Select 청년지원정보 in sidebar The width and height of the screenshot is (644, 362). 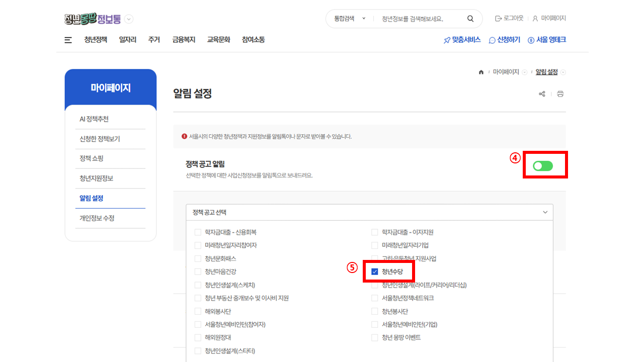110,178
